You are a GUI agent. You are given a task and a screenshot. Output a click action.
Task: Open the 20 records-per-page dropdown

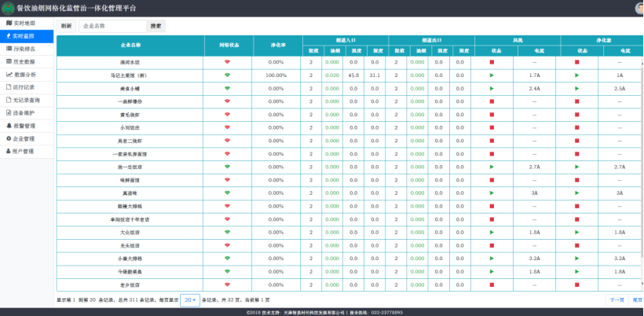coord(189,299)
